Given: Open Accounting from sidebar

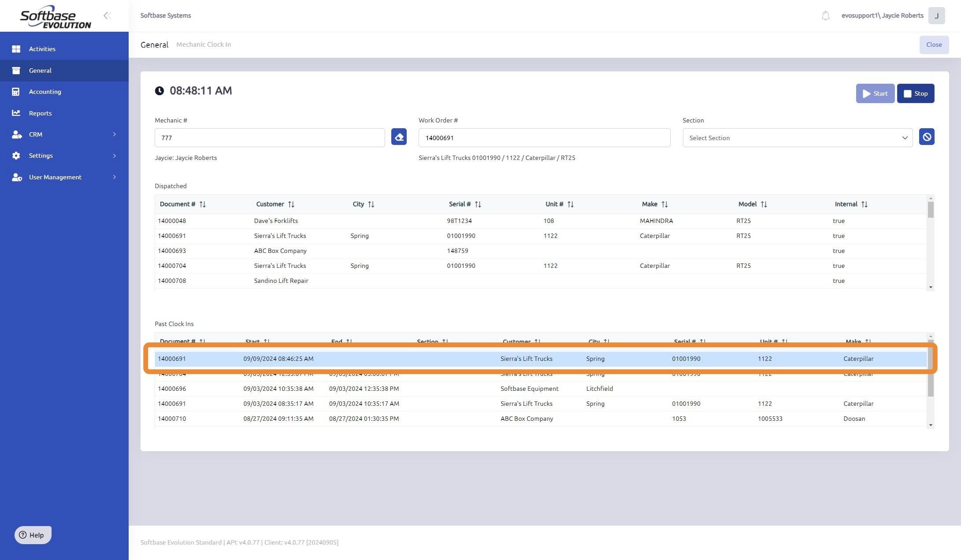Looking at the screenshot, I should 45,92.
